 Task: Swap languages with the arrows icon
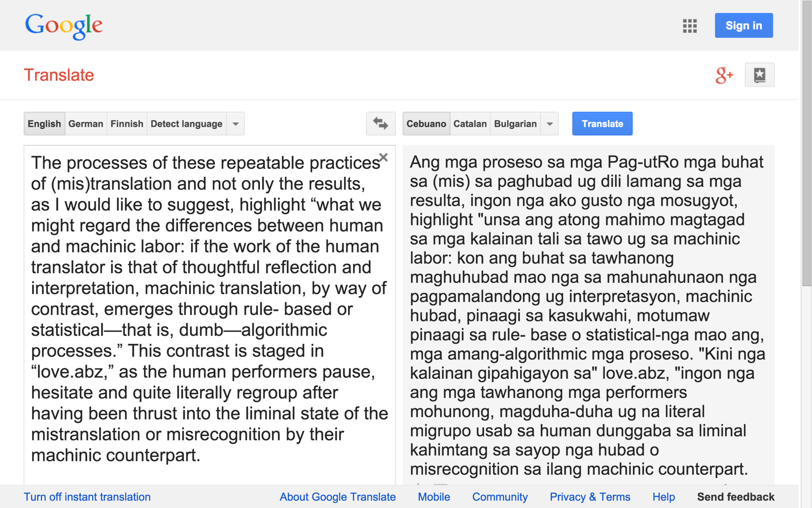[x=380, y=124]
